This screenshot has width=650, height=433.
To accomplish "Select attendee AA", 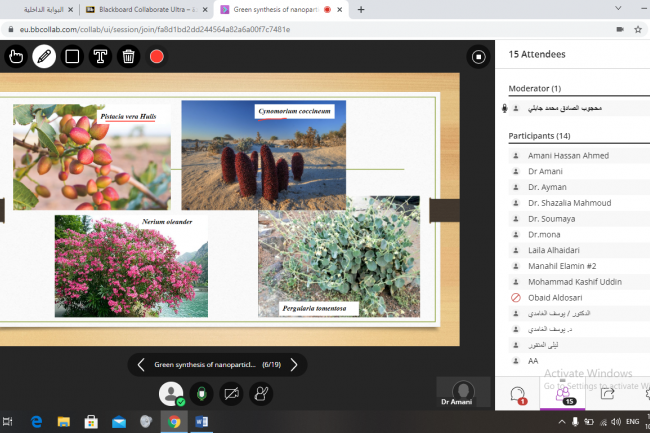I will click(580, 360).
